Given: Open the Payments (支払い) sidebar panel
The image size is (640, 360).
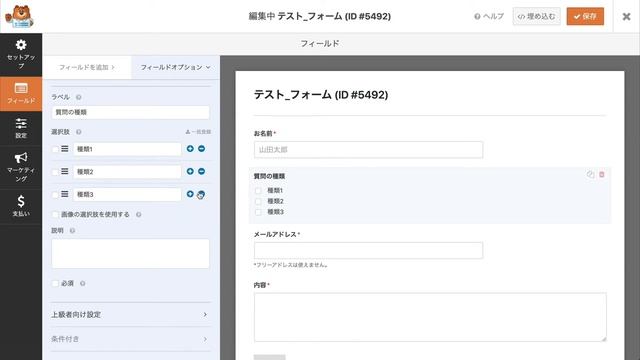Looking at the screenshot, I should 21,206.
